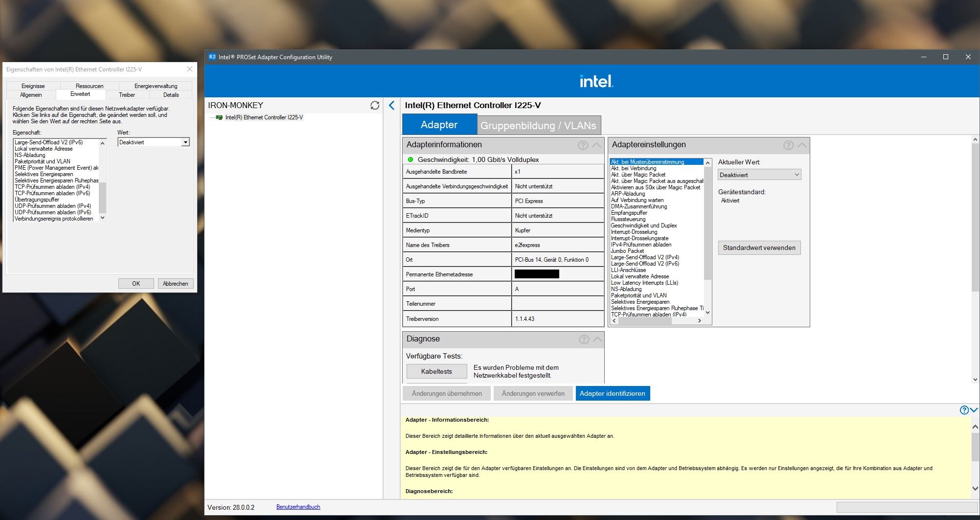980x520 pixels.
Task: Click the left arrow of the settings list horizontal scrollbar
Action: pos(615,321)
